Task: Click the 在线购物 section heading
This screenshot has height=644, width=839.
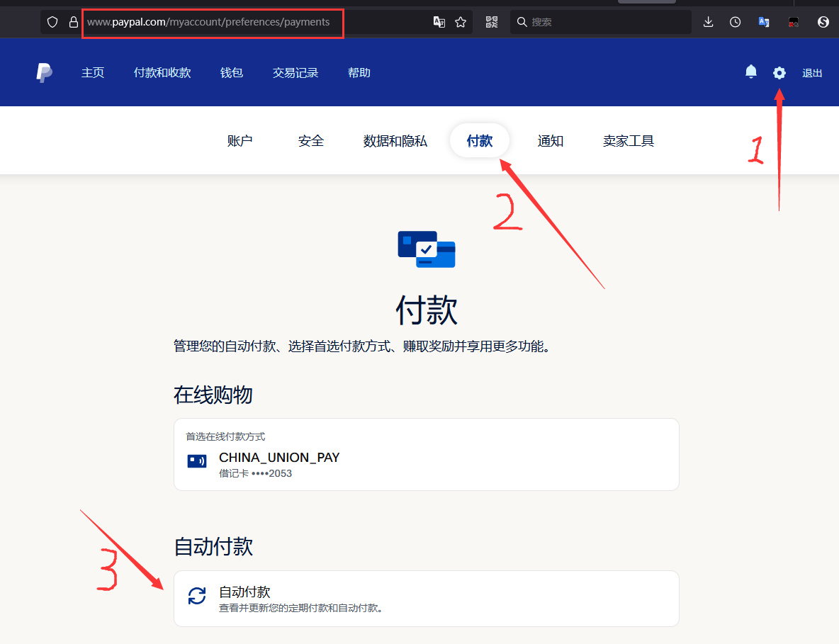Action: coord(213,395)
